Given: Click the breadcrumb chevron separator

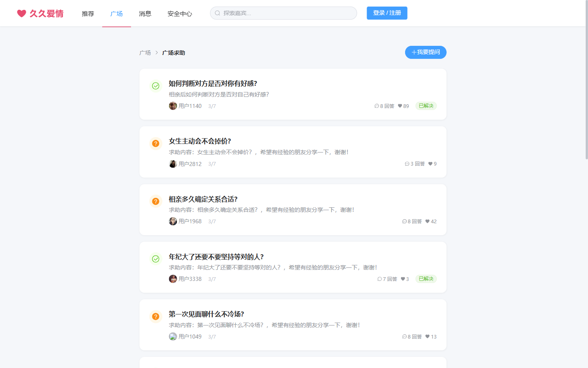Looking at the screenshot, I should [x=156, y=53].
